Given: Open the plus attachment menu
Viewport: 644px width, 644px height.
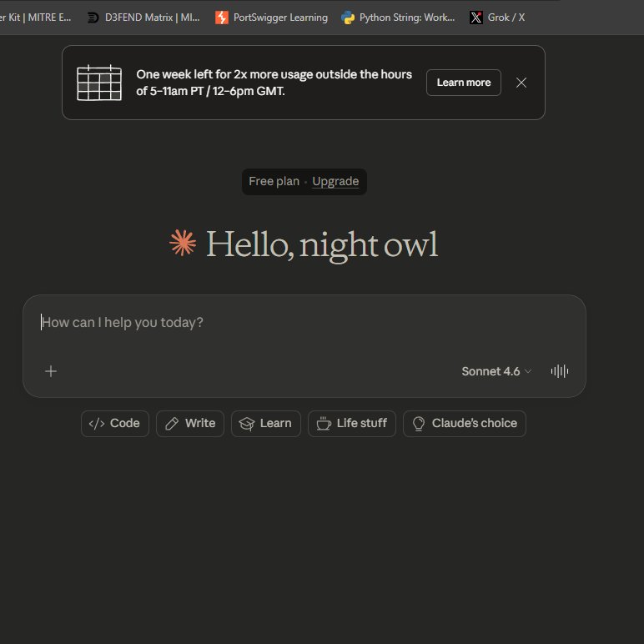Looking at the screenshot, I should pos(51,371).
